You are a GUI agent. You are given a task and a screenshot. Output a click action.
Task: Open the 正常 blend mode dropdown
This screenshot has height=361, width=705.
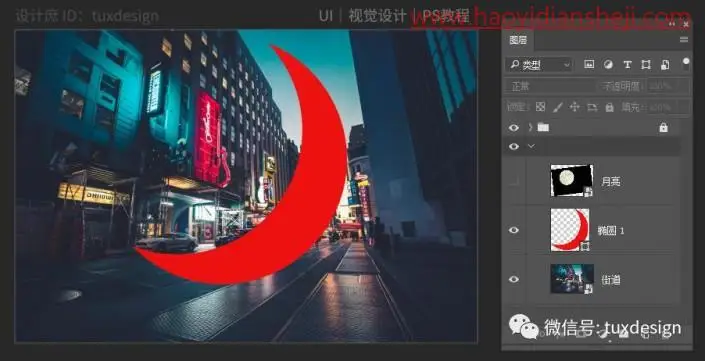tap(549, 86)
